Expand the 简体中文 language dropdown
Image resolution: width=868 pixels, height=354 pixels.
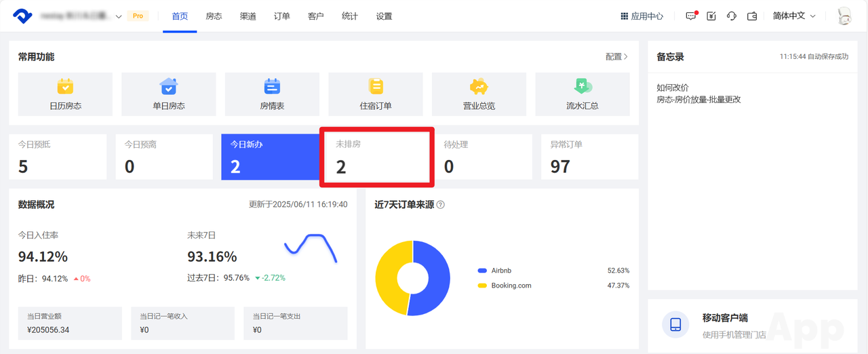point(794,16)
